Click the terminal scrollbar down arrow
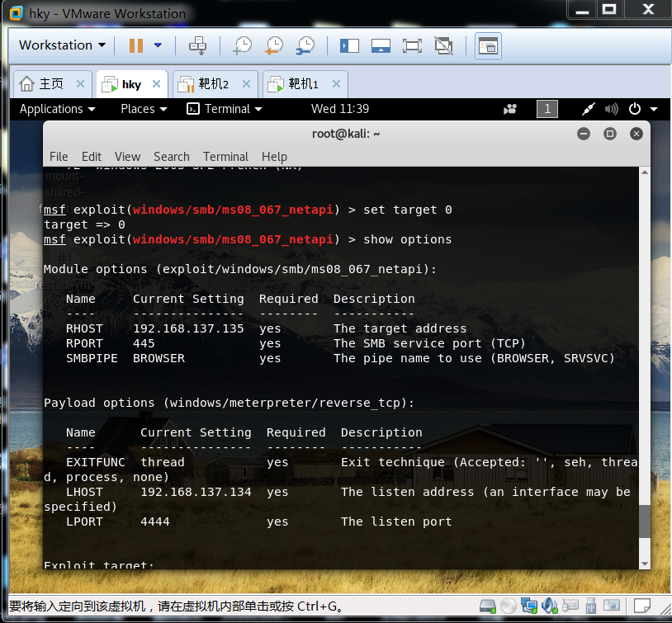Viewport: 672px width, 623px height. 644,564
